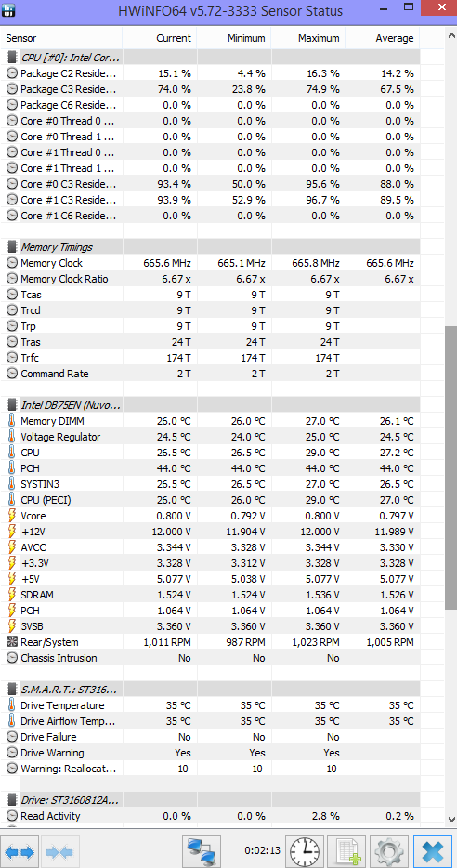This screenshot has width=457, height=868.
Task: Click the collapse view arrows icon
Action: pos(61,851)
